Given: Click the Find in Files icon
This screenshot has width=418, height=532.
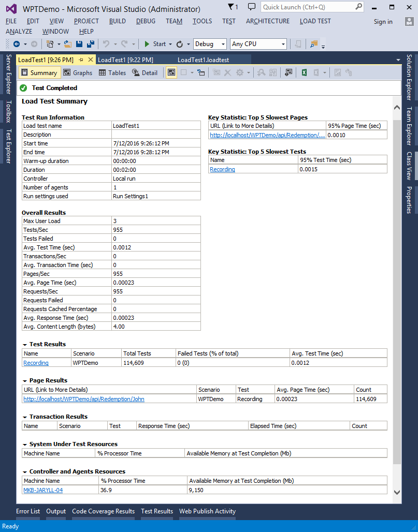Looking at the screenshot, I should (314, 44).
